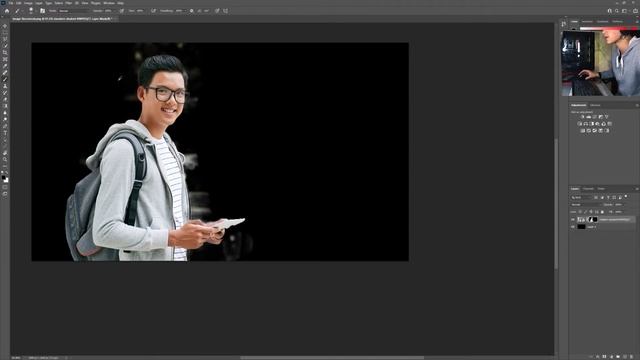Add an Invert adjustment layer
640x360 pixels.
point(582,131)
